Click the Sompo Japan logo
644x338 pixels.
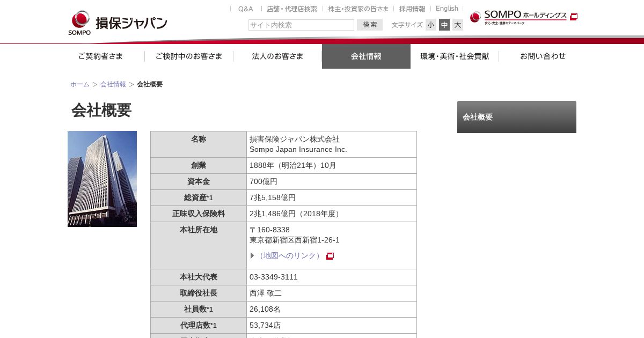coord(118,23)
